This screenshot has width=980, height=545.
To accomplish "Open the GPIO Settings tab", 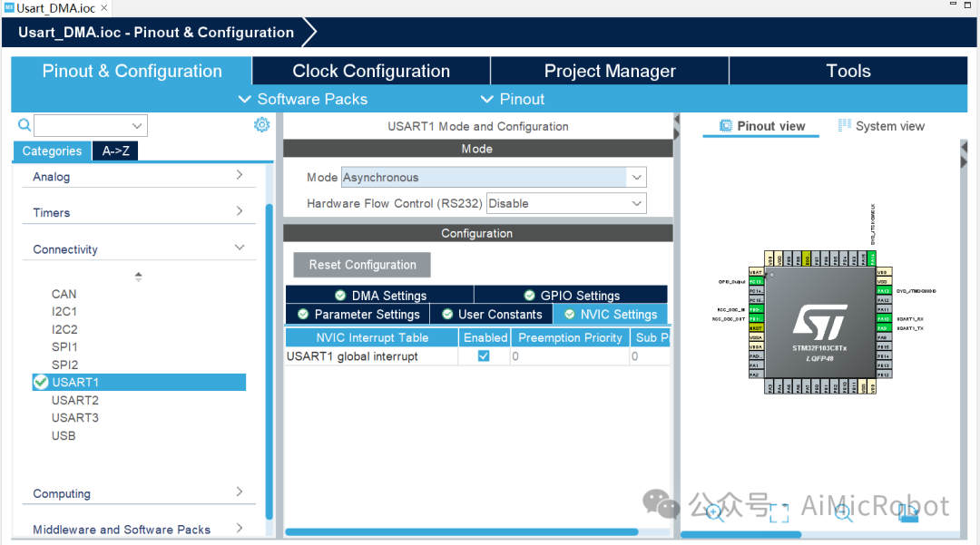I will point(572,296).
